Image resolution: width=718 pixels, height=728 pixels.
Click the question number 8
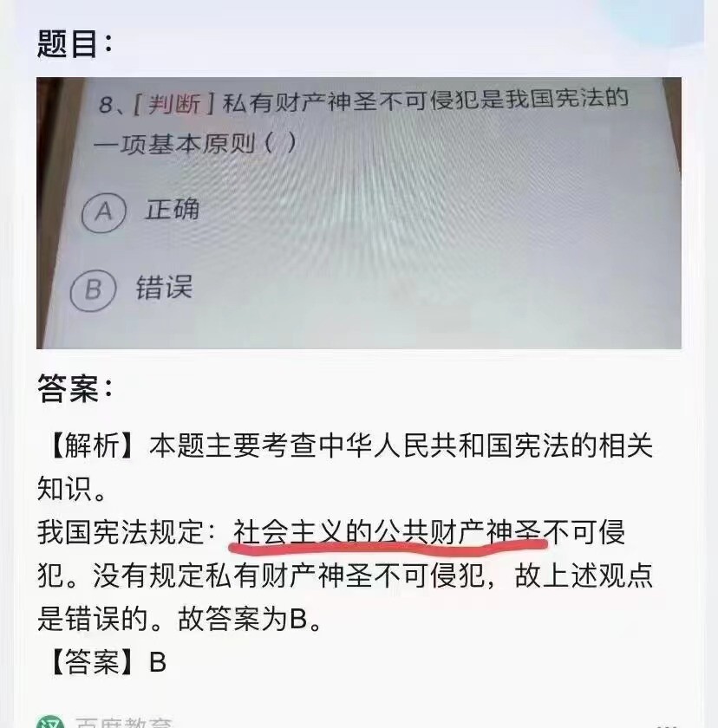point(106,104)
